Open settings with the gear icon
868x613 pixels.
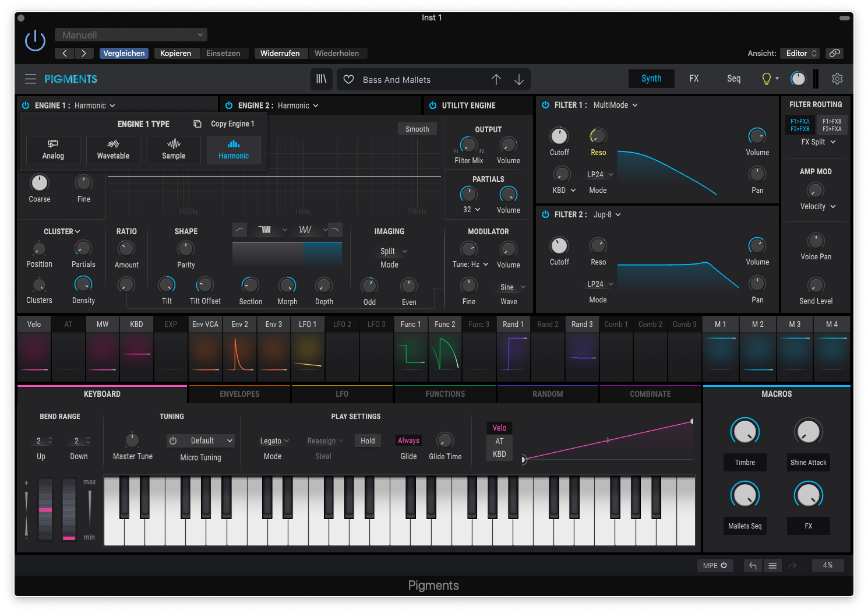[837, 79]
